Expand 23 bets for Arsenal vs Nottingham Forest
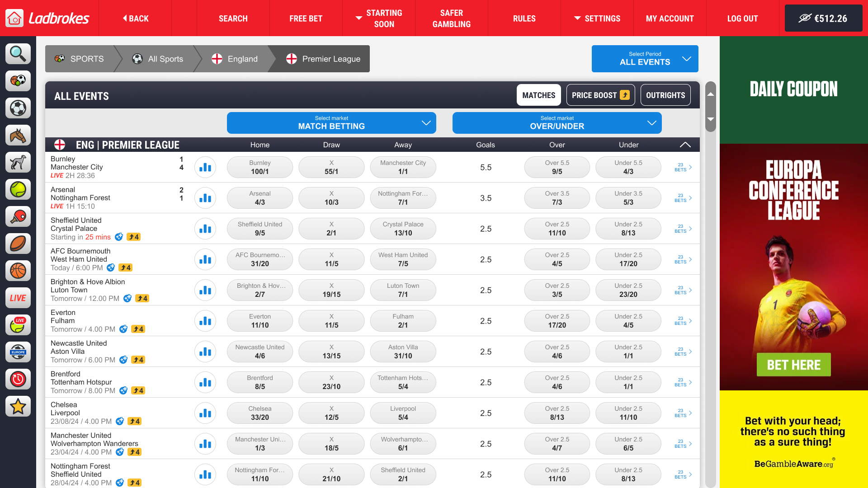The height and width of the screenshot is (488, 868). pyautogui.click(x=683, y=198)
